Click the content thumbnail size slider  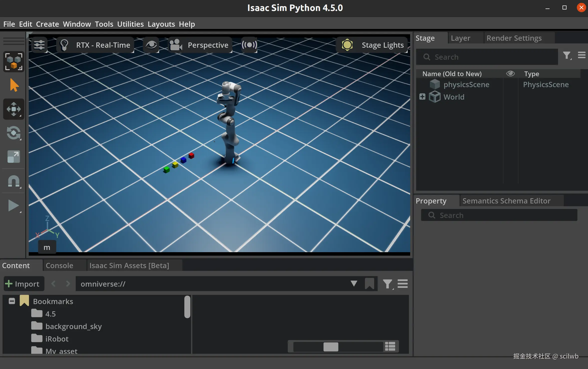pyautogui.click(x=331, y=347)
